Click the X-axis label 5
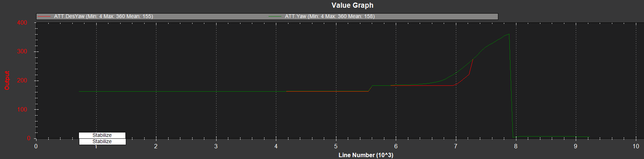 [336, 146]
